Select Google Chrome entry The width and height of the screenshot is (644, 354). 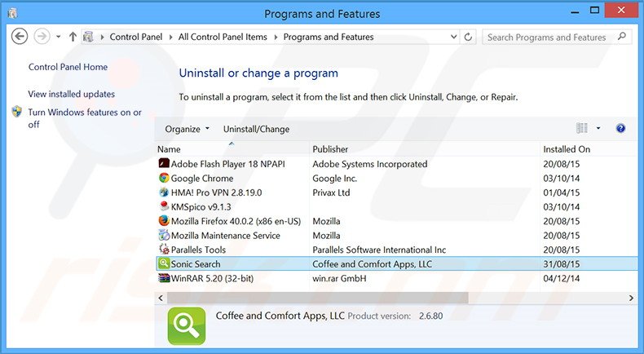(x=202, y=179)
